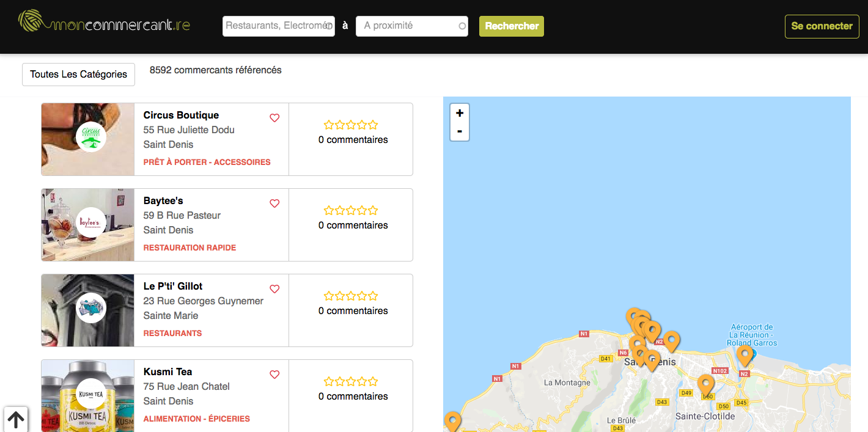Open the Circus Boutique listing title

tap(181, 115)
